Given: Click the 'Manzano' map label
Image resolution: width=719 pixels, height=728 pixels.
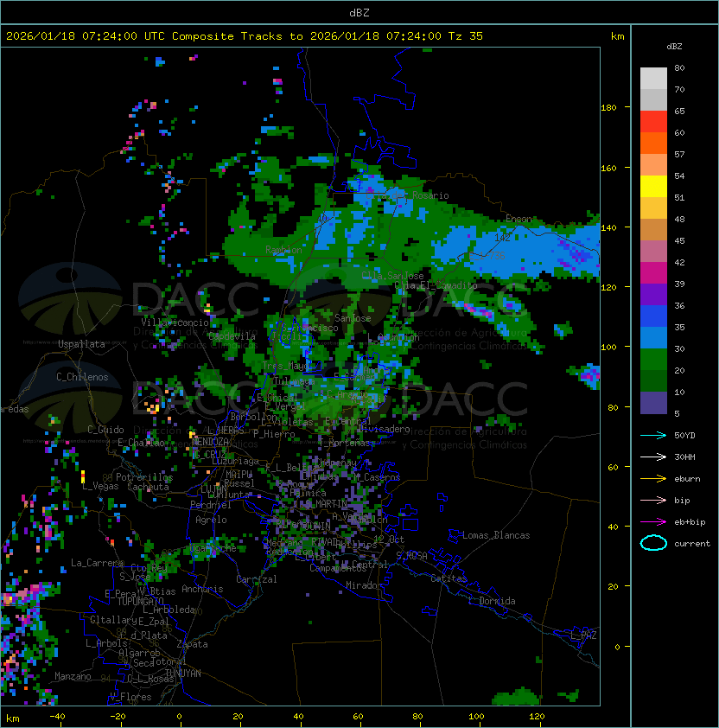Looking at the screenshot, I should coord(73,676).
